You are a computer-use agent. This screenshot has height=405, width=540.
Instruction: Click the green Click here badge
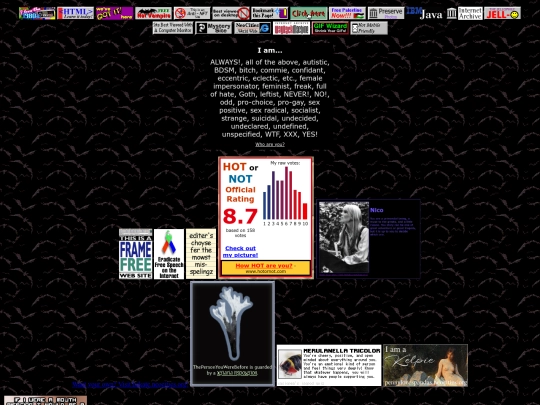click(x=309, y=13)
